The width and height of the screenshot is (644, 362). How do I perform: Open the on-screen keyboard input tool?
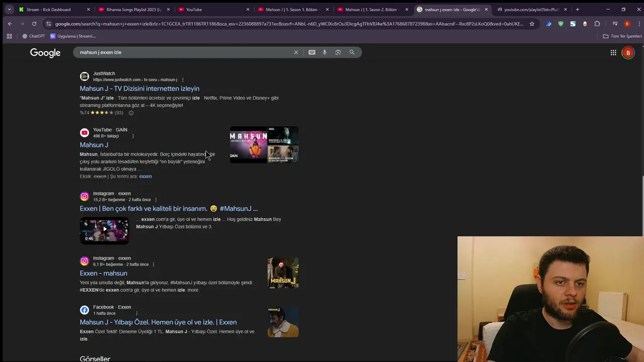pyautogui.click(x=312, y=52)
